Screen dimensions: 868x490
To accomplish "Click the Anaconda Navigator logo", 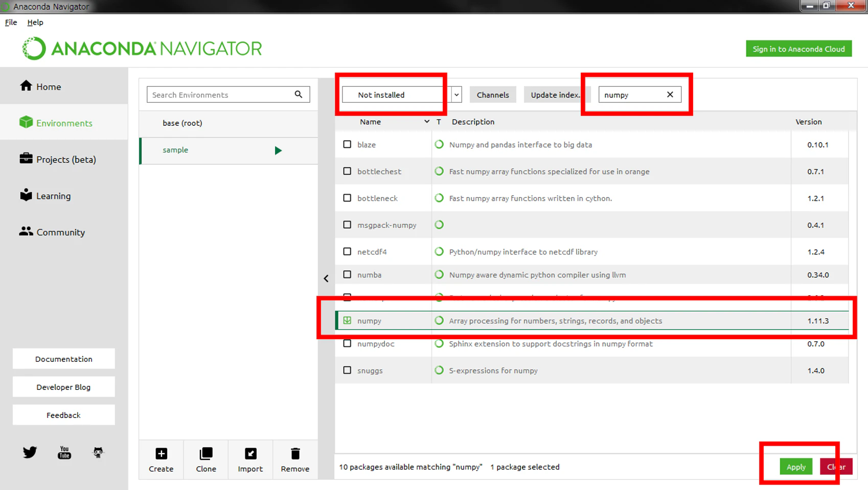I will (142, 49).
